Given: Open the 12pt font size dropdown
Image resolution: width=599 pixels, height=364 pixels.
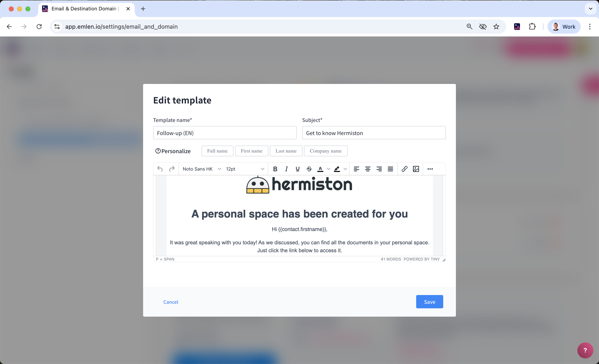Looking at the screenshot, I should point(245,169).
